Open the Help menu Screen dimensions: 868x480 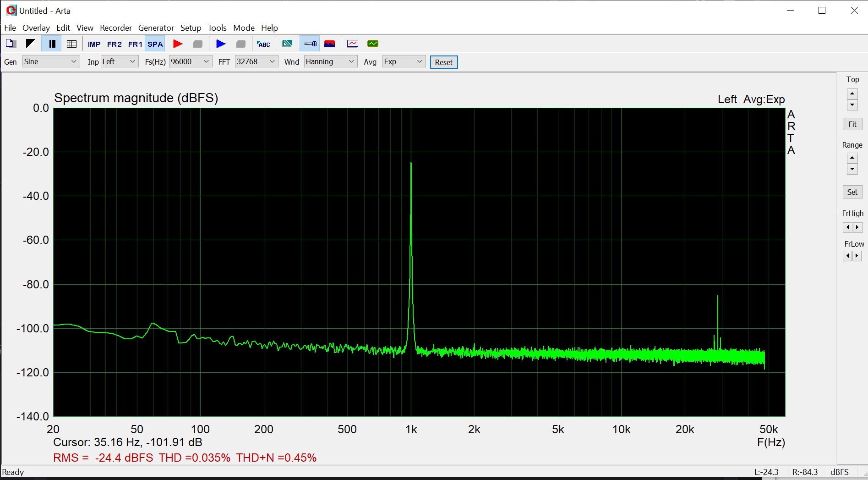tap(269, 28)
